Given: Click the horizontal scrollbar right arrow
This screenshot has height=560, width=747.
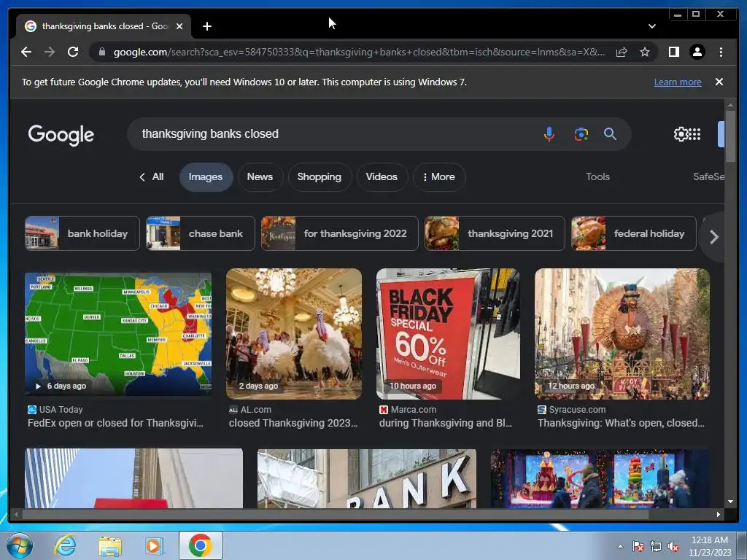Looking at the screenshot, I should click(x=719, y=514).
